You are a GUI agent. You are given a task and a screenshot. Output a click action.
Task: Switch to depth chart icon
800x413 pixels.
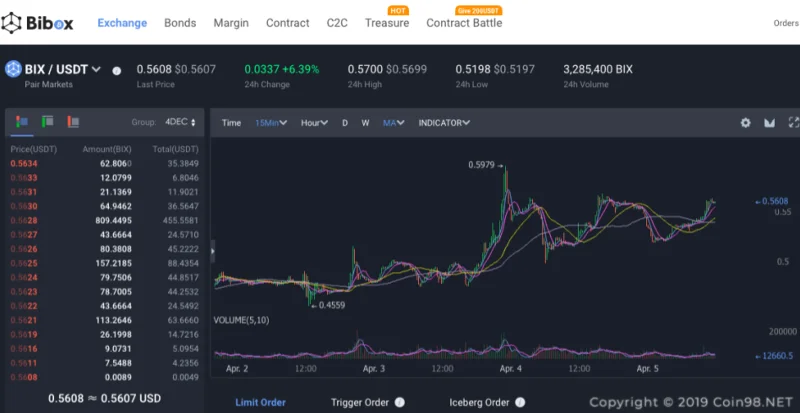pos(769,123)
